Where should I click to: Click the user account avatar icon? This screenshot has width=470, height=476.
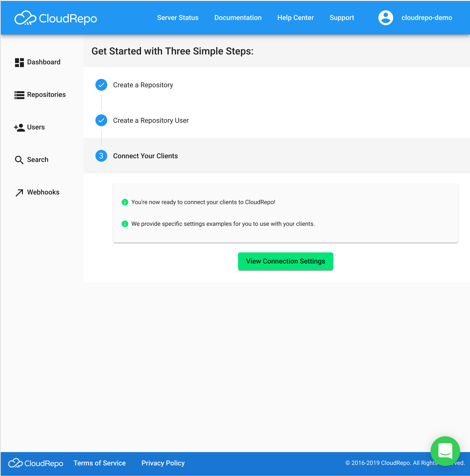click(x=385, y=18)
